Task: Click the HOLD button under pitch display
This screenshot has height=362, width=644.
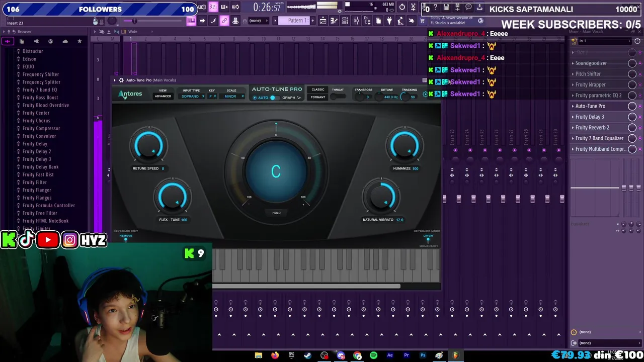Action: (276, 213)
